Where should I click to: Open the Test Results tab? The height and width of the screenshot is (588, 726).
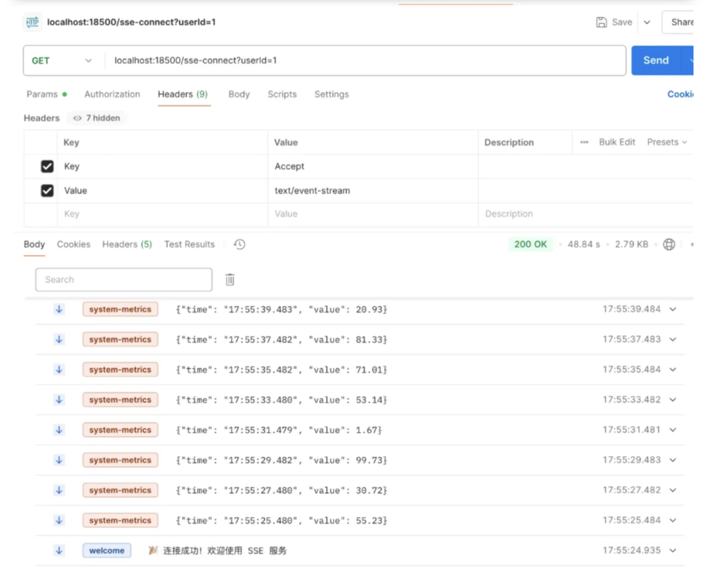pyautogui.click(x=189, y=244)
